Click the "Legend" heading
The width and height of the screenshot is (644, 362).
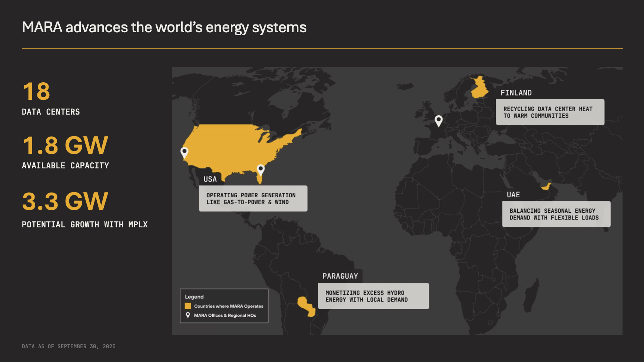click(x=194, y=297)
